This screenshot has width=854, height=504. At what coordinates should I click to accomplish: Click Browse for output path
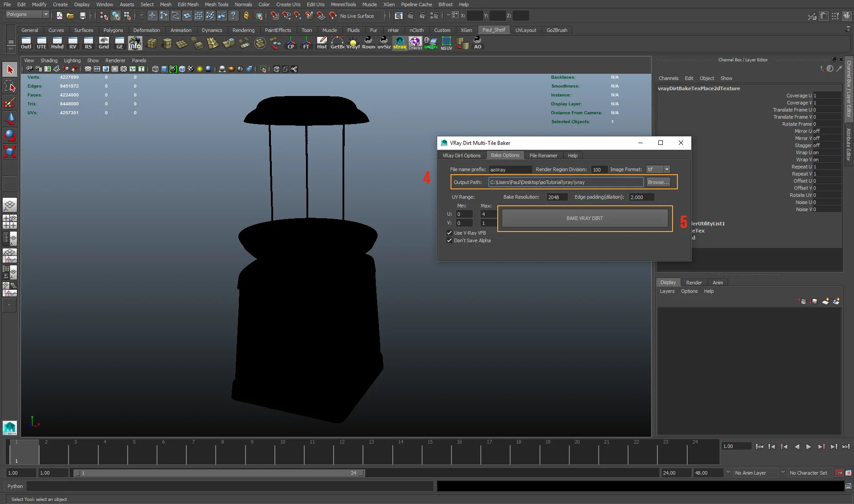point(658,182)
